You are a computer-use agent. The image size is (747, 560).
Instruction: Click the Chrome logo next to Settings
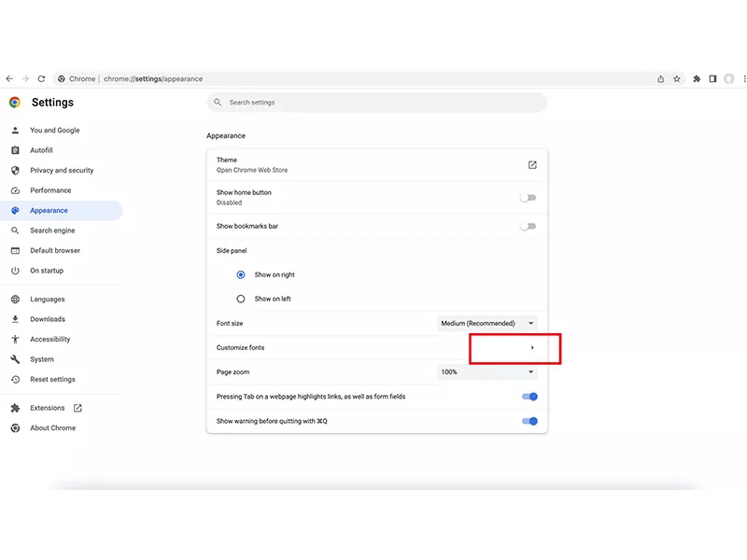coord(15,103)
